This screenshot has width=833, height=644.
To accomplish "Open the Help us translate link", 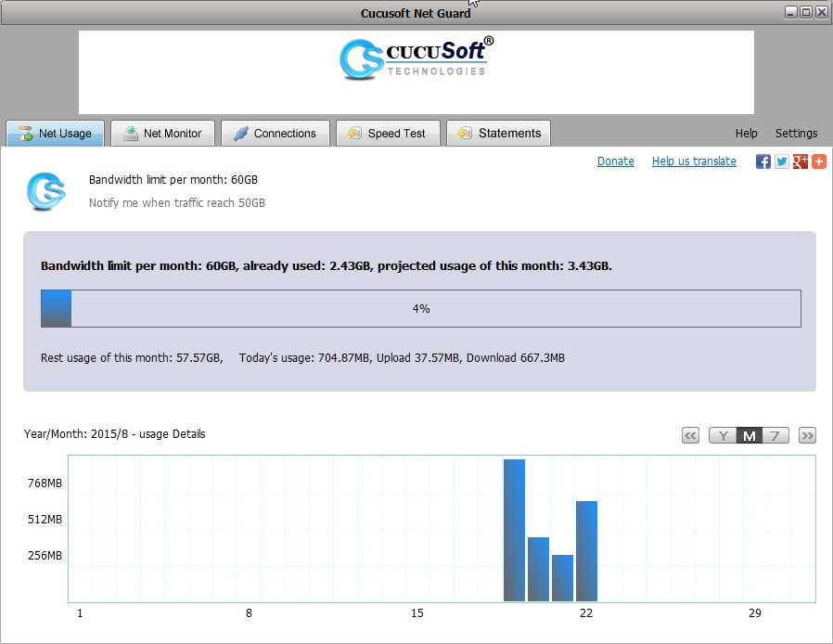I will [694, 161].
